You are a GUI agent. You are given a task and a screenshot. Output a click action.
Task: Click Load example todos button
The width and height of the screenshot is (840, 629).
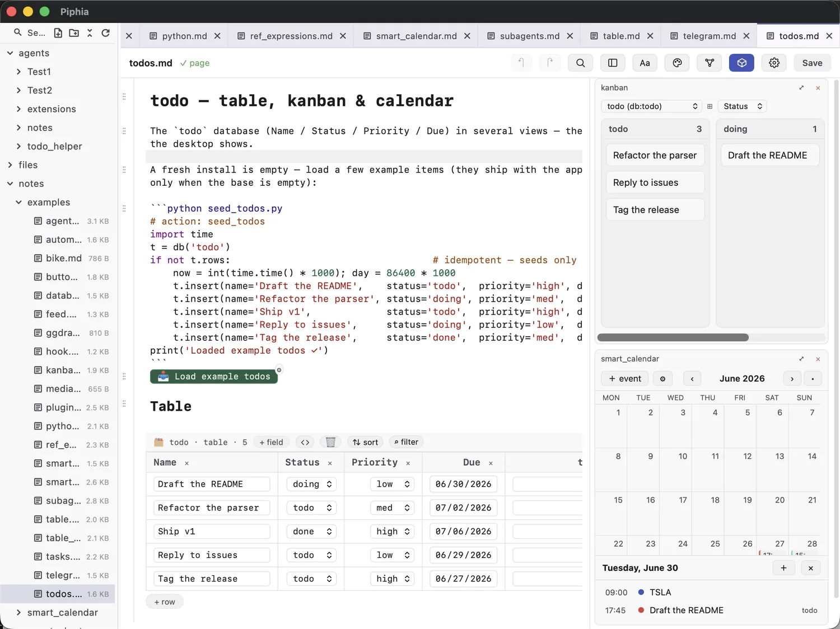coord(214,377)
